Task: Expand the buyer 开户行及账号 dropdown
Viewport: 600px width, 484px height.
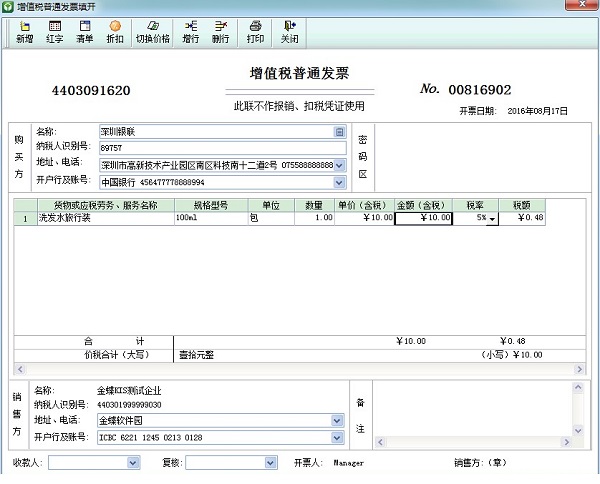Action: [339, 183]
